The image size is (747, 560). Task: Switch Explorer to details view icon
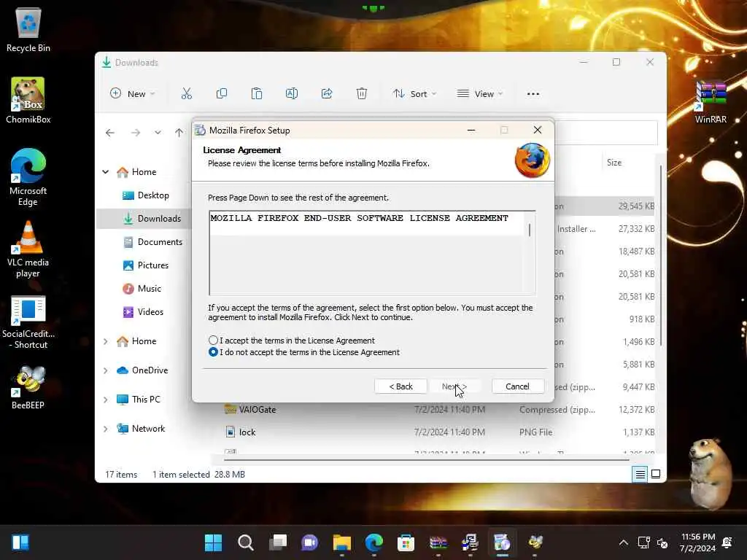640,474
